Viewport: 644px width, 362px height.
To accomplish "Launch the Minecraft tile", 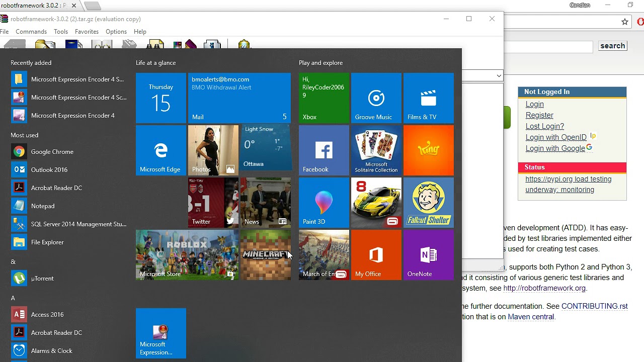I will click(x=266, y=255).
